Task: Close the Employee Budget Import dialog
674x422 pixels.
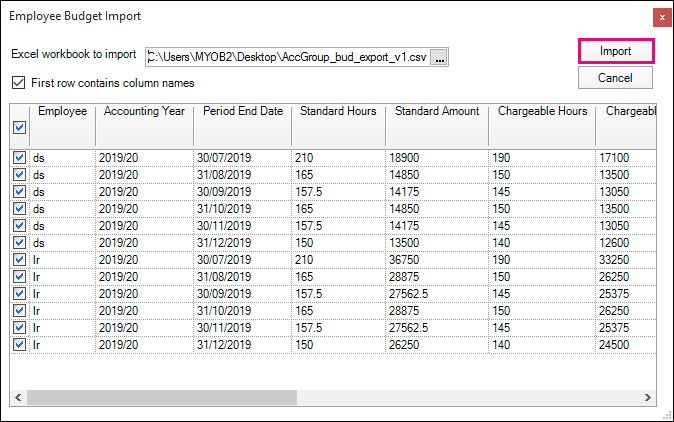Action: 661,17
